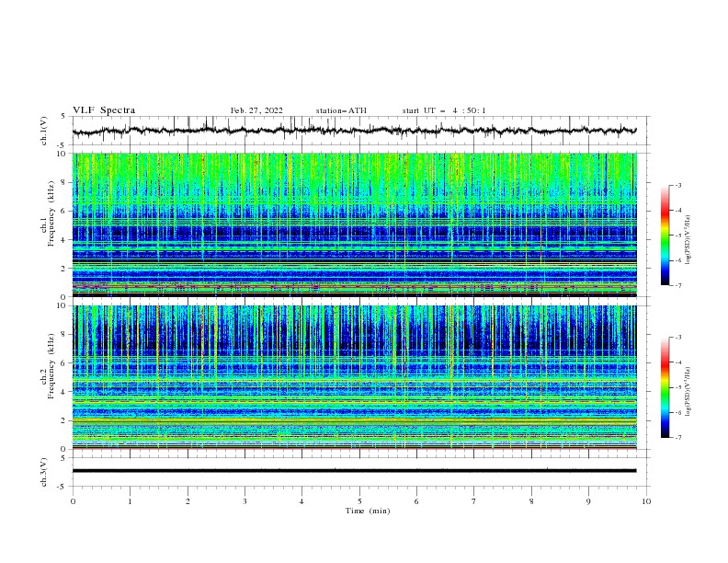This screenshot has height=563, width=728.
Task: Click the 'station=ATH' label
Action: point(341,110)
